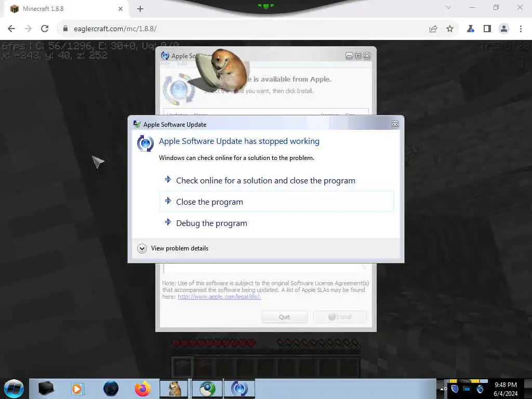The height and width of the screenshot is (399, 532).
Task: Close the Minecraft 1.8.8 tab
Action: pyautogui.click(x=121, y=9)
